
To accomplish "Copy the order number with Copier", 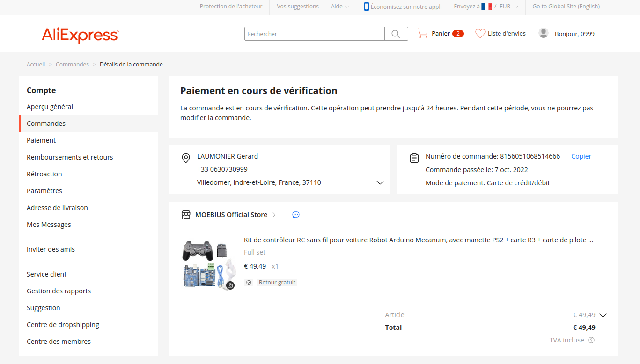I will pyautogui.click(x=581, y=156).
